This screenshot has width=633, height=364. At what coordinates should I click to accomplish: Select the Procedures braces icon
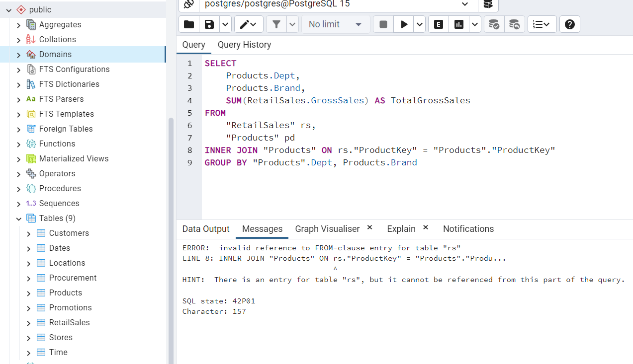tap(31, 188)
